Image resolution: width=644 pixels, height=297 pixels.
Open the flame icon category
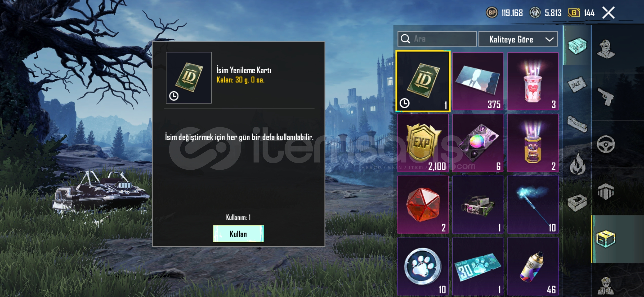tap(577, 165)
